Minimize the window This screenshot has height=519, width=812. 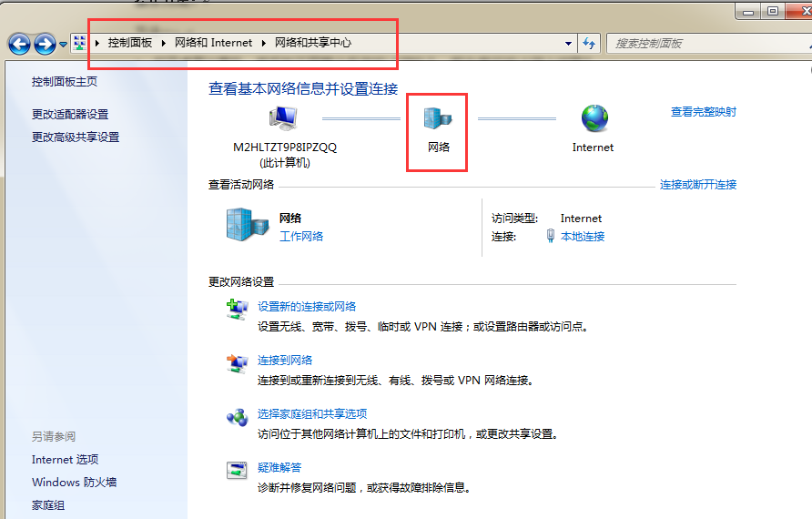pyautogui.click(x=748, y=12)
